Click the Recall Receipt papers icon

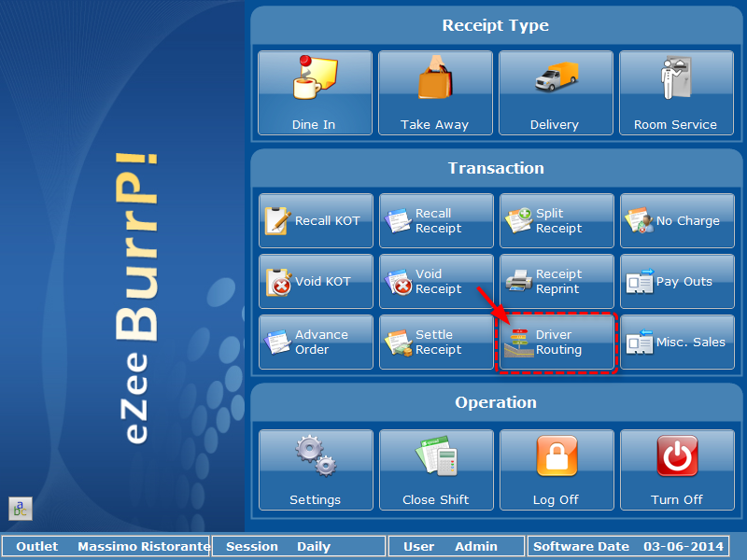click(x=398, y=221)
